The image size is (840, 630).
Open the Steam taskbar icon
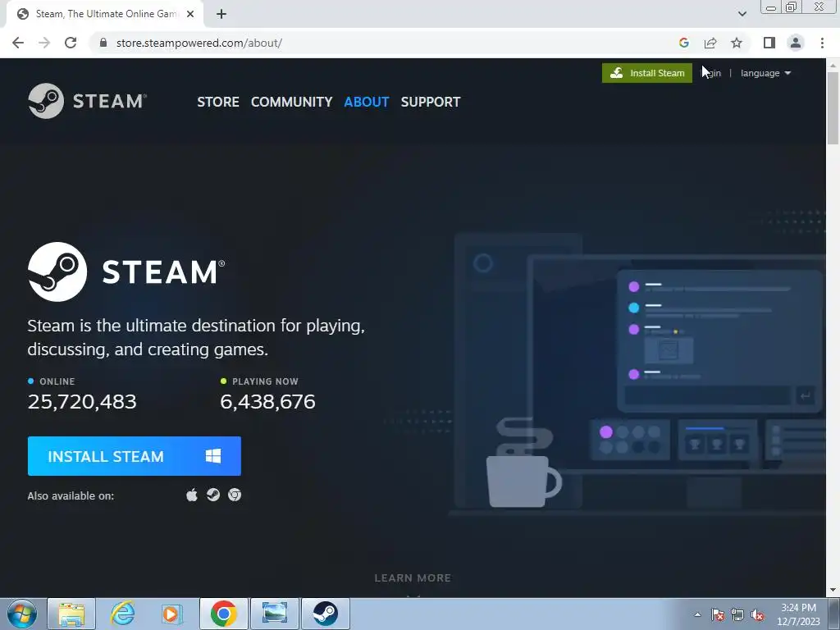click(325, 614)
